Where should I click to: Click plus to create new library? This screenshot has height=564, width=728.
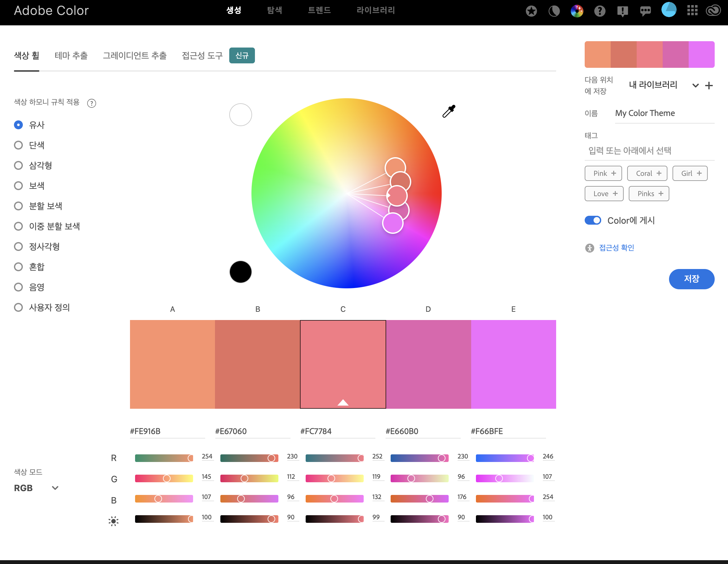[x=709, y=86]
